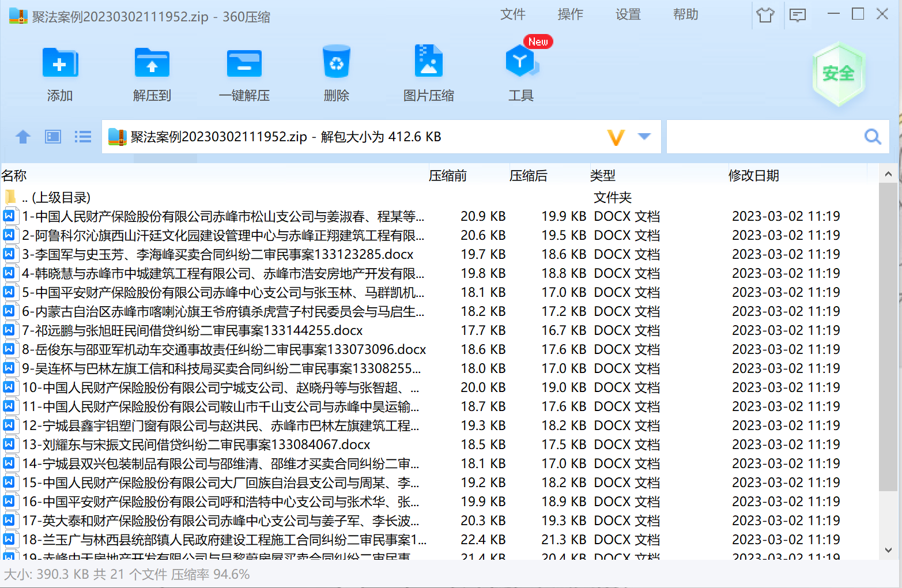Open the 工具 (Tools) icon
Screen dimensions: 902x588
(x=520, y=62)
